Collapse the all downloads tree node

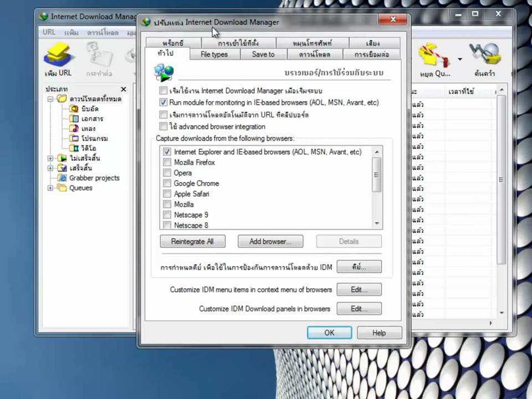click(x=50, y=99)
